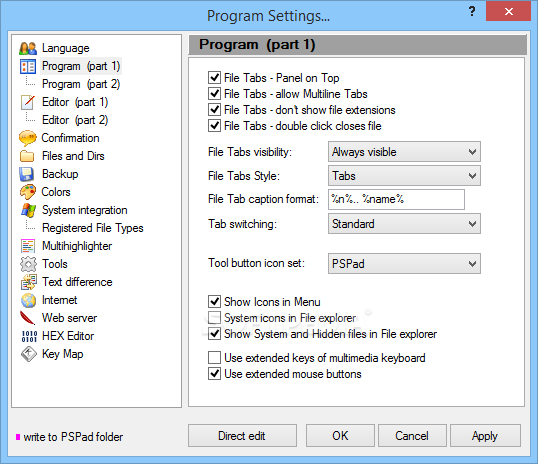
Task: Click the HEX Editor binary digits icon
Action: (x=29, y=336)
